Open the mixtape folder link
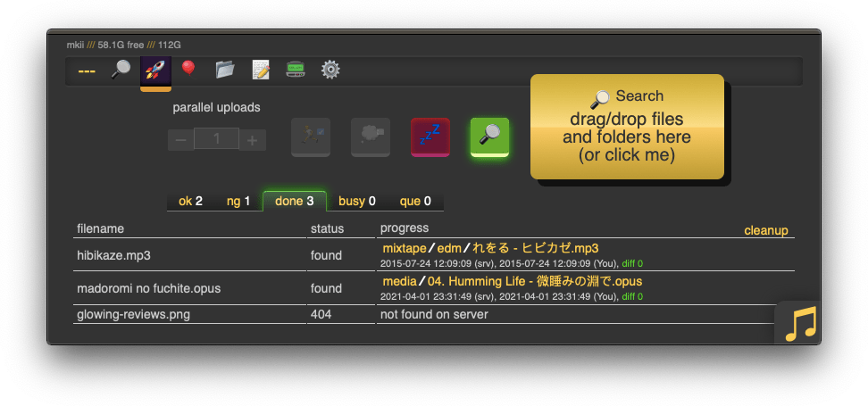The width and height of the screenshot is (868, 406). (405, 248)
